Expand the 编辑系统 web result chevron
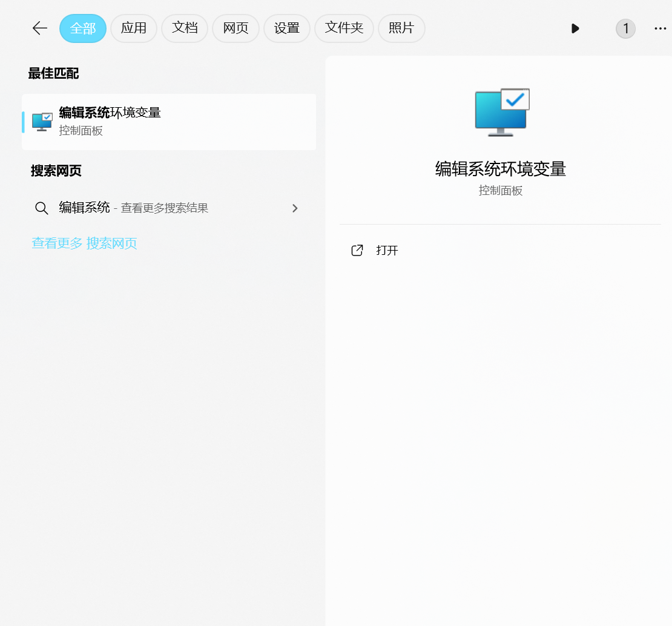This screenshot has width=672, height=626. [295, 208]
